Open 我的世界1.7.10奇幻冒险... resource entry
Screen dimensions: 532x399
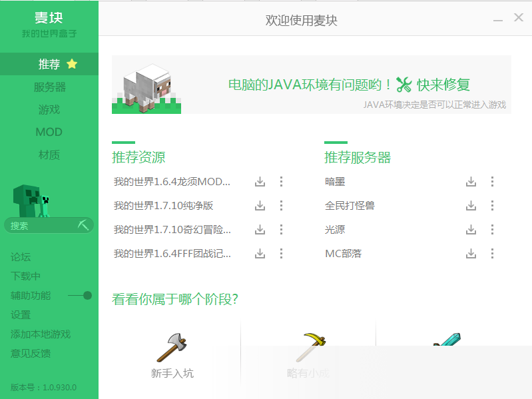pos(172,230)
